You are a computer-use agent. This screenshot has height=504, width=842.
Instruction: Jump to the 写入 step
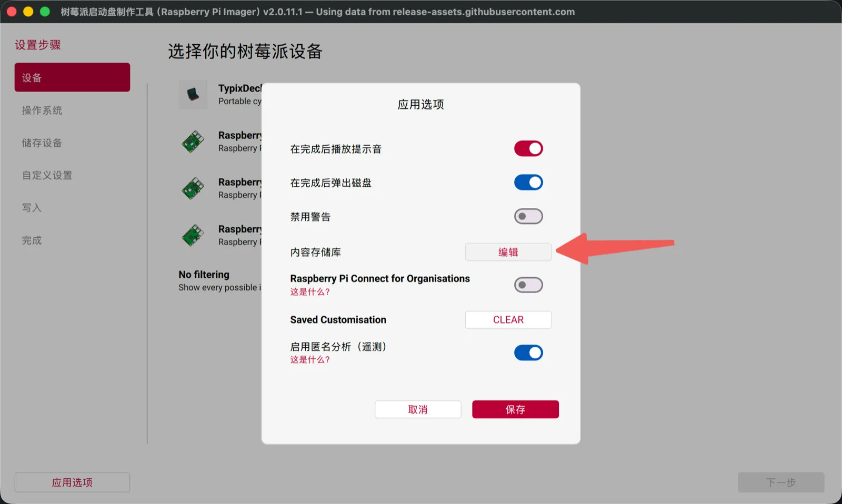(32, 208)
